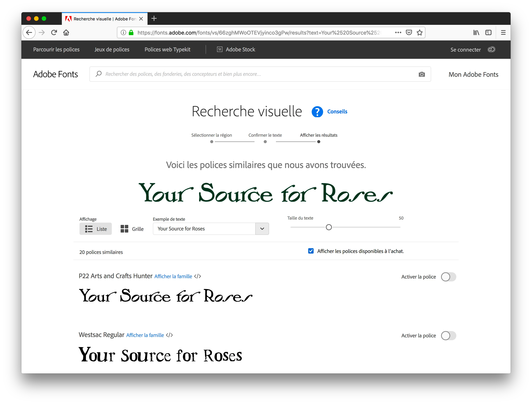Expand the Exemple de texte dropdown
The height and width of the screenshot is (404, 532).
262,229
